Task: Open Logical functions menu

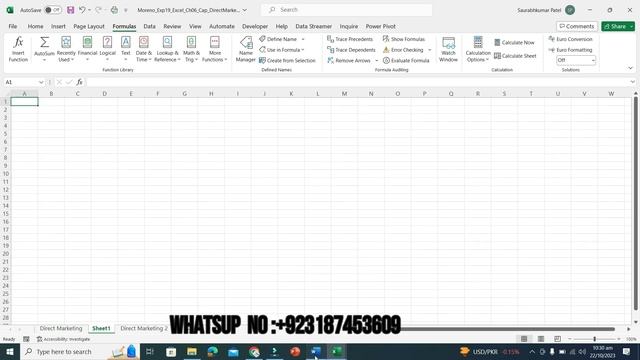Action: tap(107, 49)
